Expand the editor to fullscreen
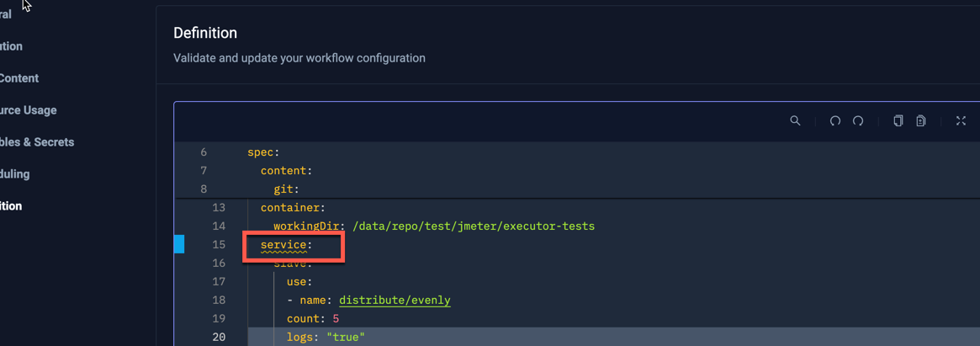980x346 pixels. (961, 121)
